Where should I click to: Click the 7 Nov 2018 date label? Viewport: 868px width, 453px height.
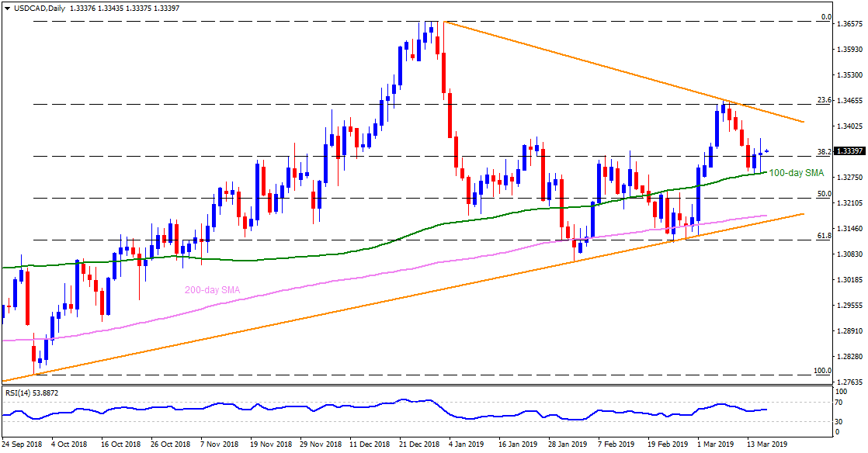218,444
